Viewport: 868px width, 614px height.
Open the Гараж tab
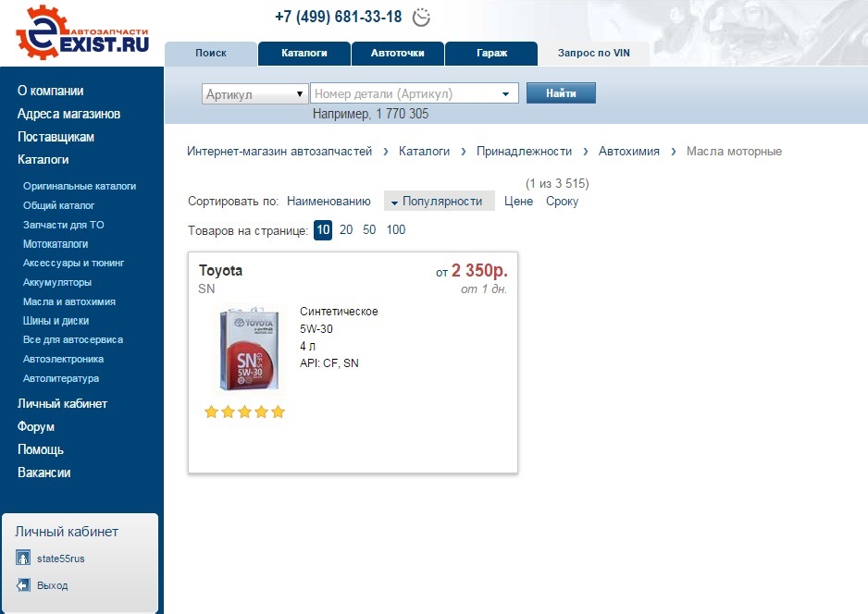(x=491, y=53)
